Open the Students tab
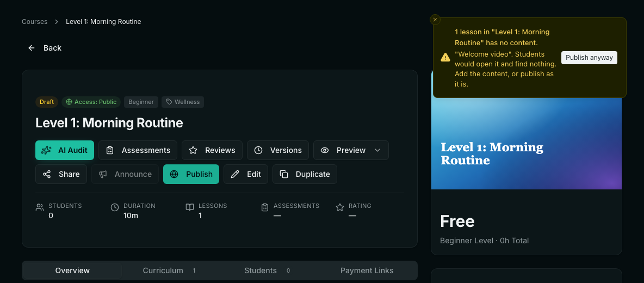 click(x=267, y=270)
